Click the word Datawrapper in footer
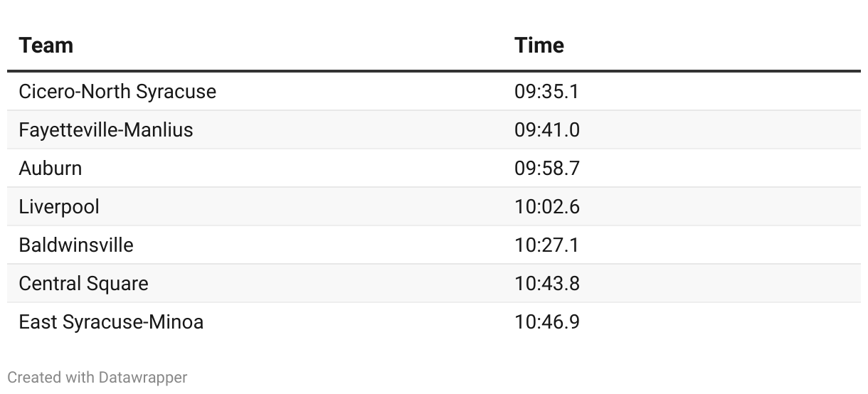 point(143,378)
